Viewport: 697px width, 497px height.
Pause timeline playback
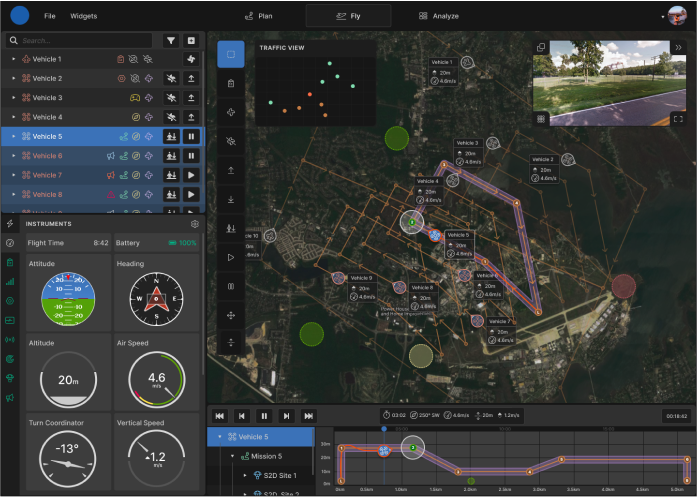click(264, 416)
